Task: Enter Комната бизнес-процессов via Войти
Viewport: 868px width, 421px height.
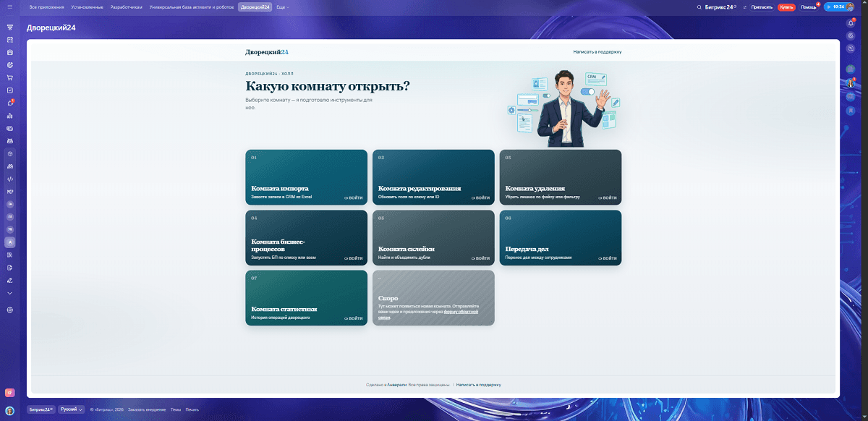Action: click(x=354, y=258)
